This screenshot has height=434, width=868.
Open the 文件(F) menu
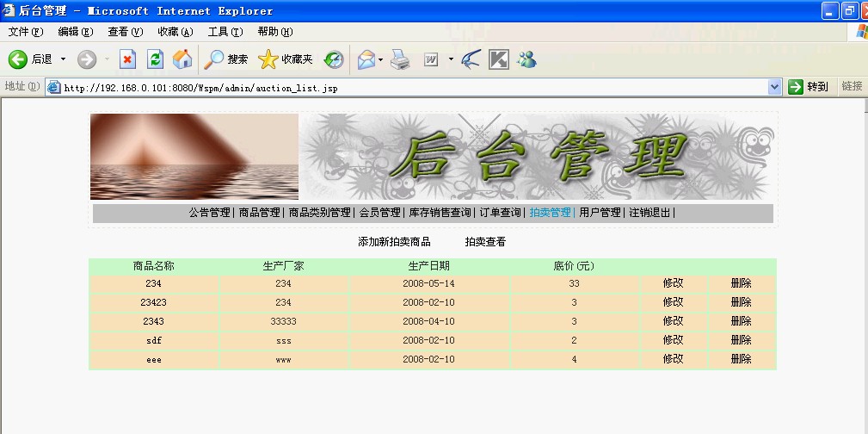pyautogui.click(x=26, y=32)
